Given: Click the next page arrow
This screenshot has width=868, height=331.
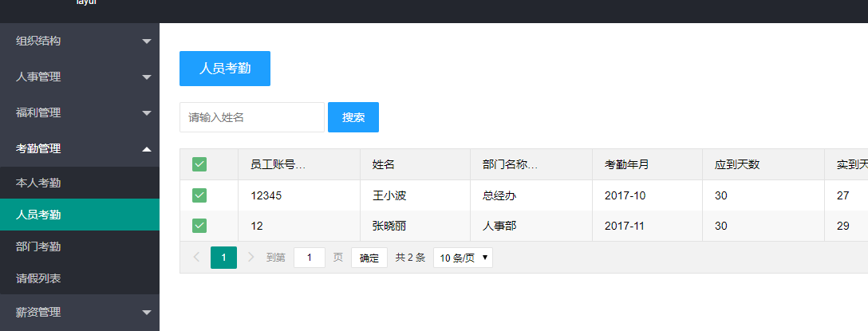Looking at the screenshot, I should [x=251, y=258].
